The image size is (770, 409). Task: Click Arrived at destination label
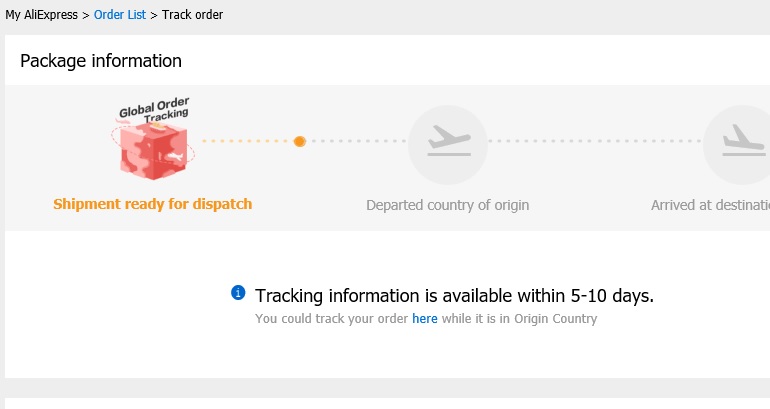click(x=711, y=205)
